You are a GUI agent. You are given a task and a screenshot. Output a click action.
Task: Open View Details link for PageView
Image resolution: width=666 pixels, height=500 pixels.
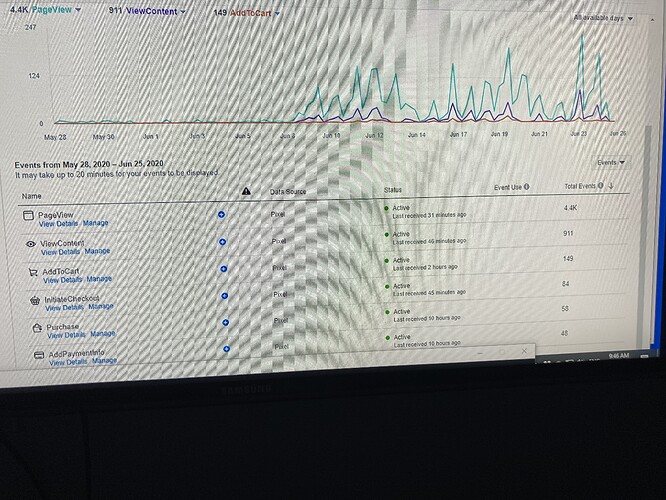[59, 224]
